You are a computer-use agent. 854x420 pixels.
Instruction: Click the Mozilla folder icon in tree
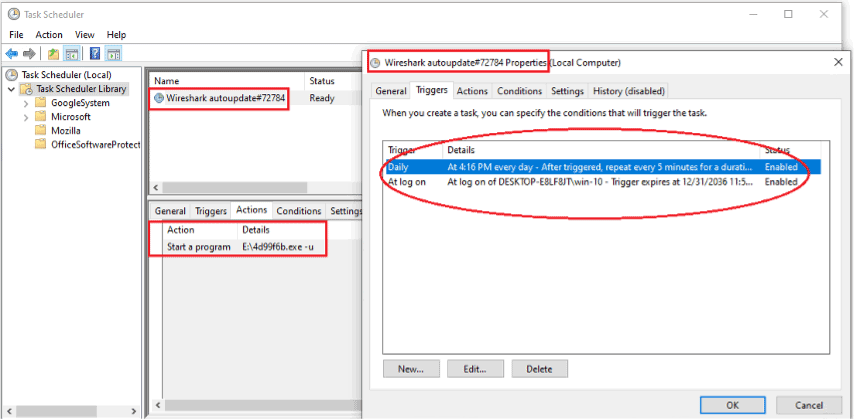(40, 131)
